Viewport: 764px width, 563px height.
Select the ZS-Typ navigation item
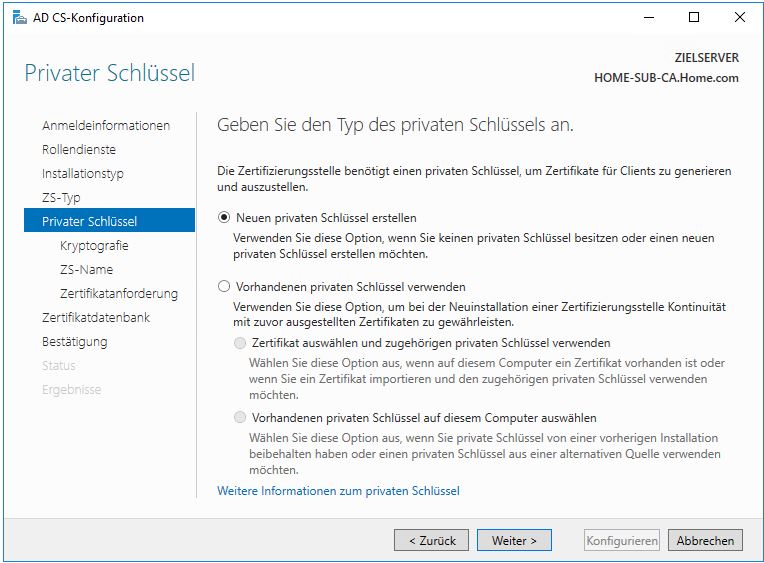(61, 197)
